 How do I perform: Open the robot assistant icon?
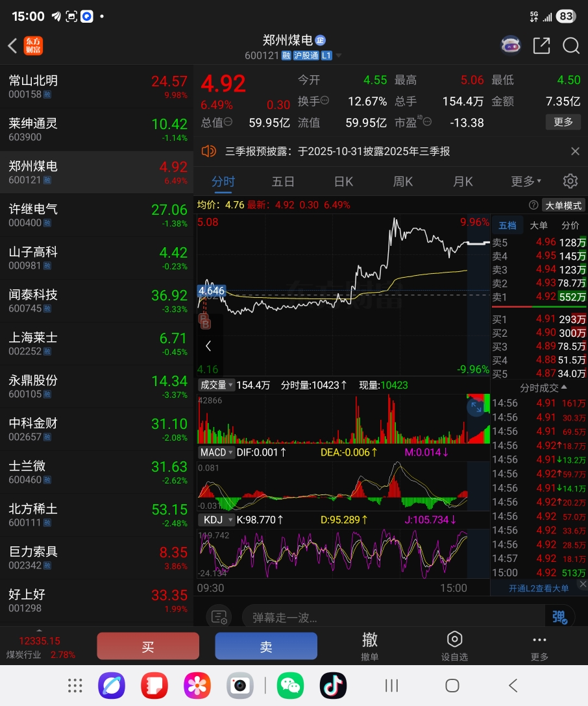click(511, 45)
